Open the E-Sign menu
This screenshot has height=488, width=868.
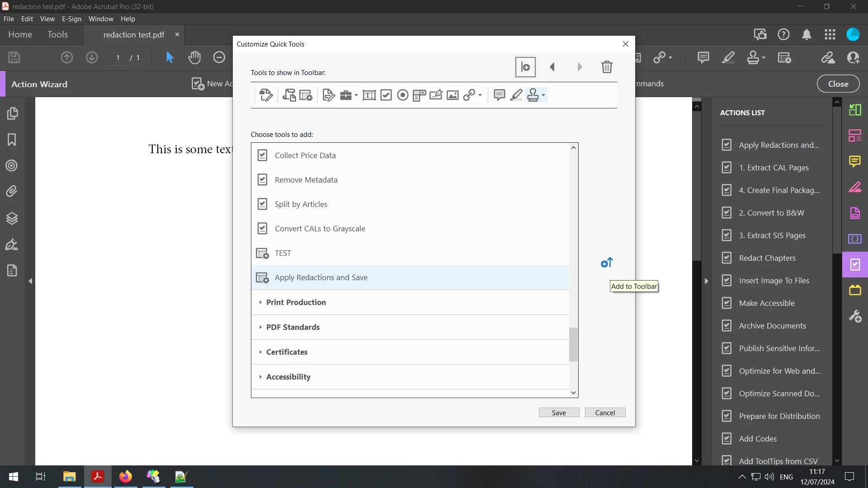(71, 19)
